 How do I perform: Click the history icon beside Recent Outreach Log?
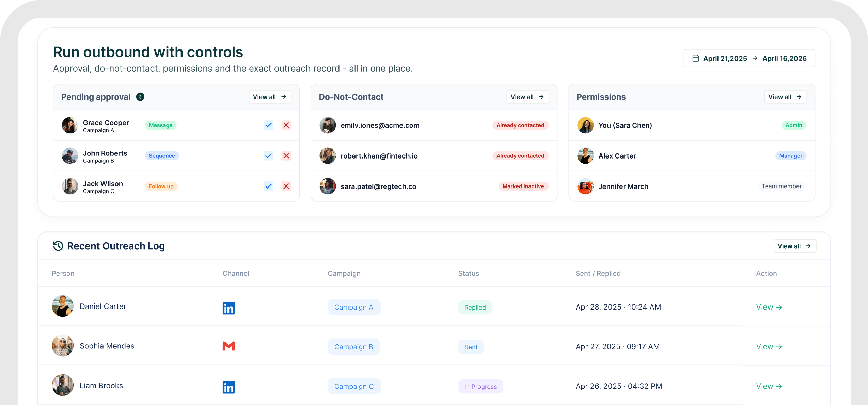58,246
